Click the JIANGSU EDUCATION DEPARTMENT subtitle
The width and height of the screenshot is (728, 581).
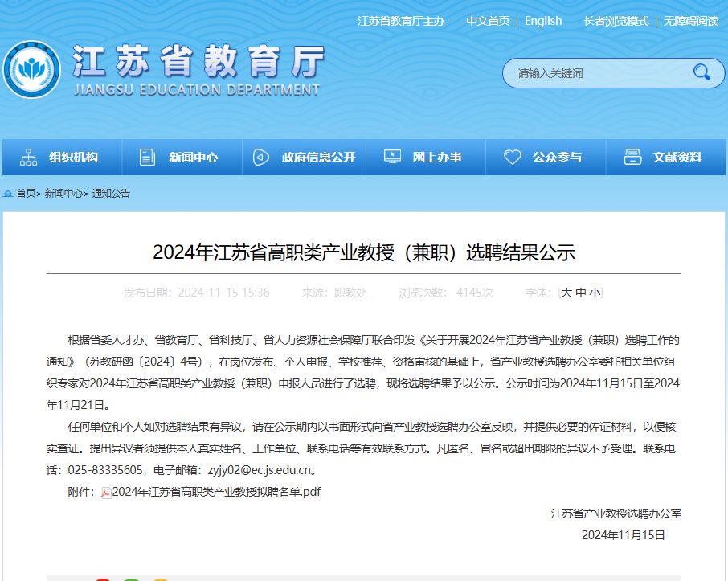197,90
